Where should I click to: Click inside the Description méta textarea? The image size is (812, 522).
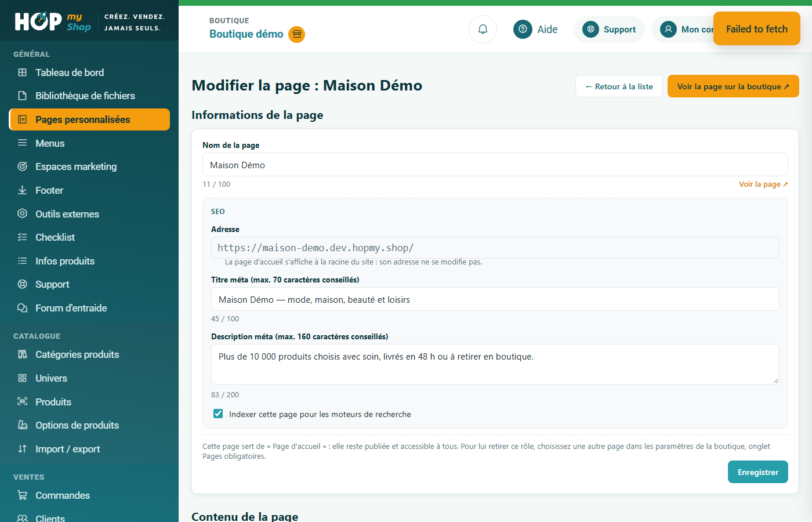click(495, 364)
